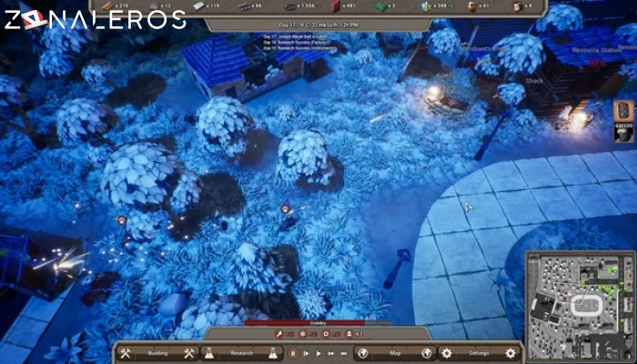Click the paw marker near the left tree

pos(121,220)
